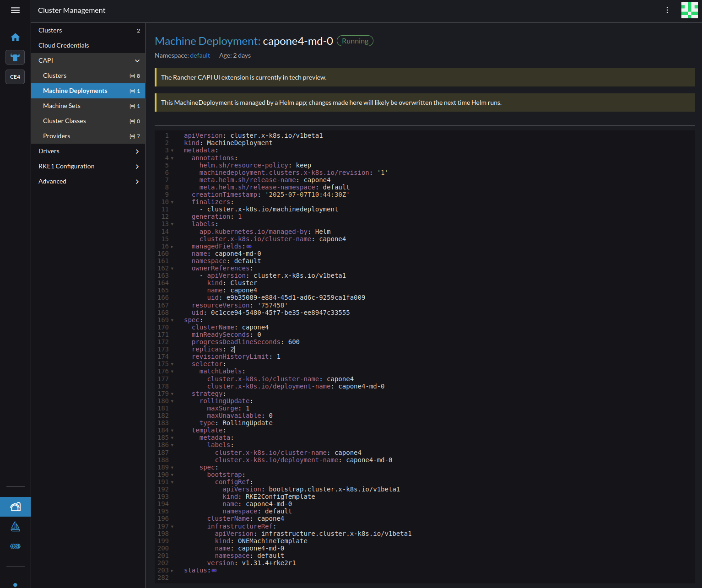Click the Running status badge
The height and width of the screenshot is (588, 702).
pos(355,41)
